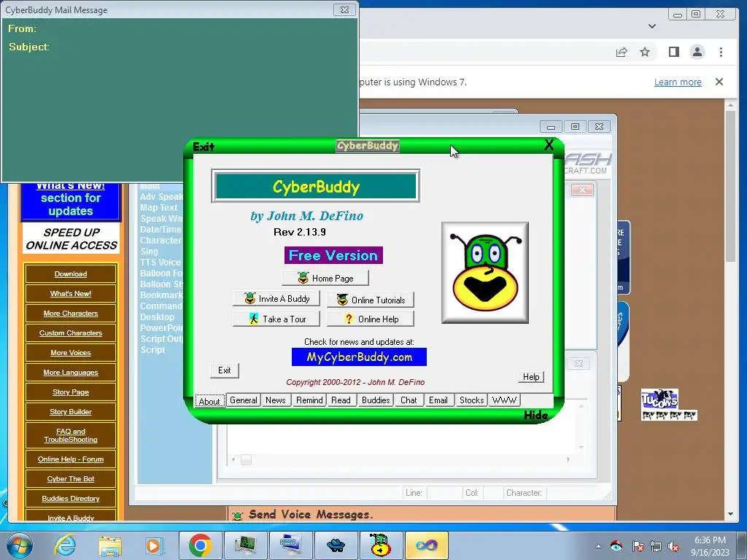This screenshot has width=747, height=560.
Task: Toggle Chrome side panel icon
Action: pyautogui.click(x=673, y=52)
